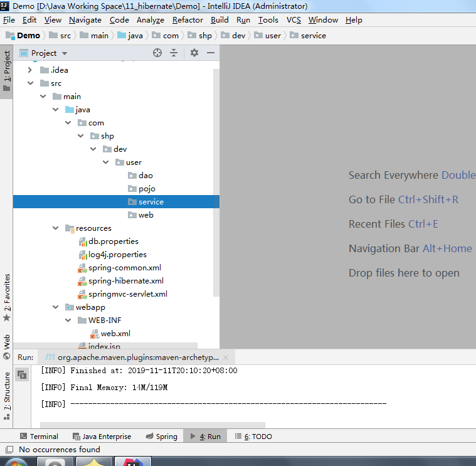Open the 6: TODO tool window
This screenshot has width=476, height=466.
click(253, 437)
